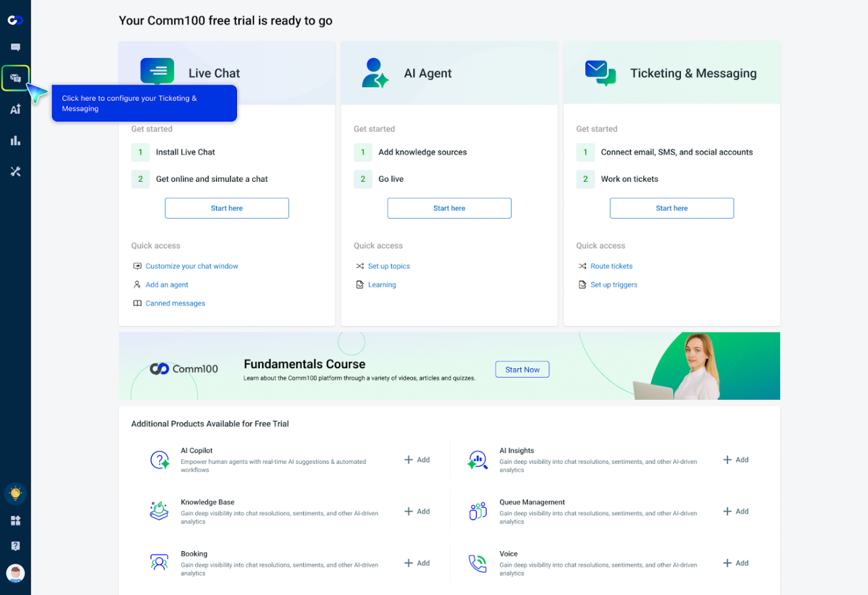The width and height of the screenshot is (868, 595).
Task: Open help via the question mark icon
Action: click(x=16, y=545)
